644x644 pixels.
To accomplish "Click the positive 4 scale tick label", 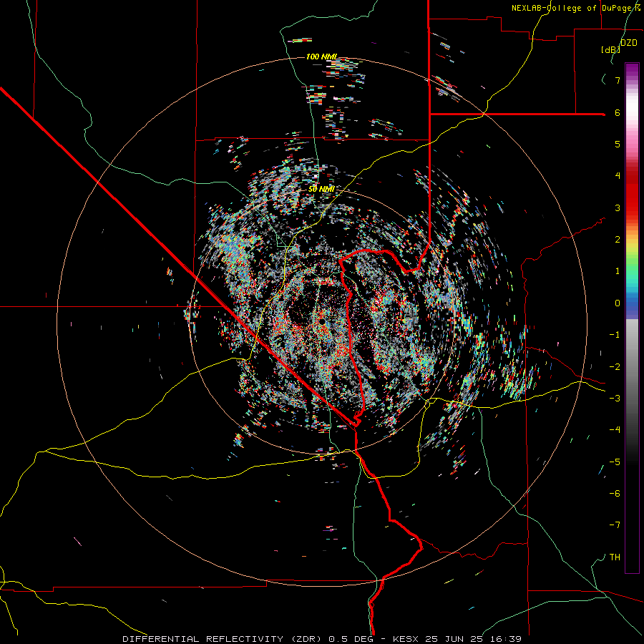I will pyautogui.click(x=618, y=176).
